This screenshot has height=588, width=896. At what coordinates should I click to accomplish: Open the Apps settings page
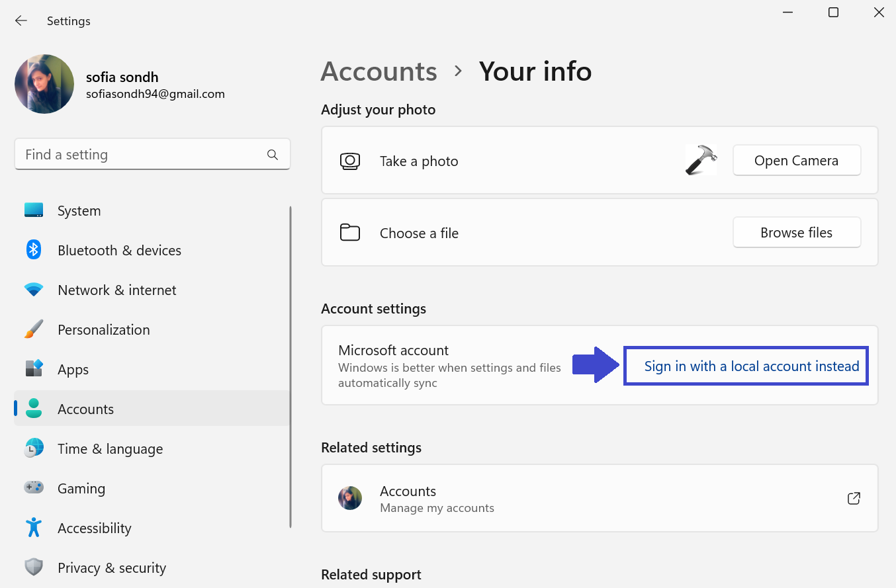click(x=73, y=369)
